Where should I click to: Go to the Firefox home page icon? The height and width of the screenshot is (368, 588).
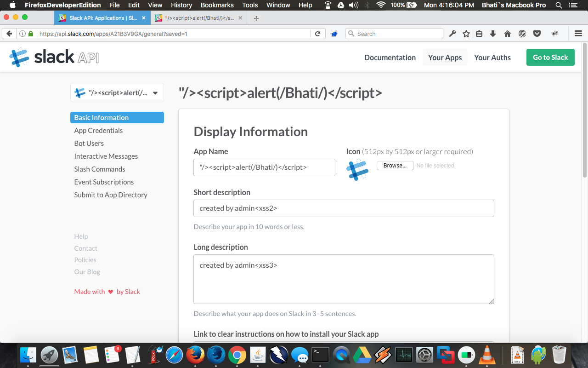[508, 34]
